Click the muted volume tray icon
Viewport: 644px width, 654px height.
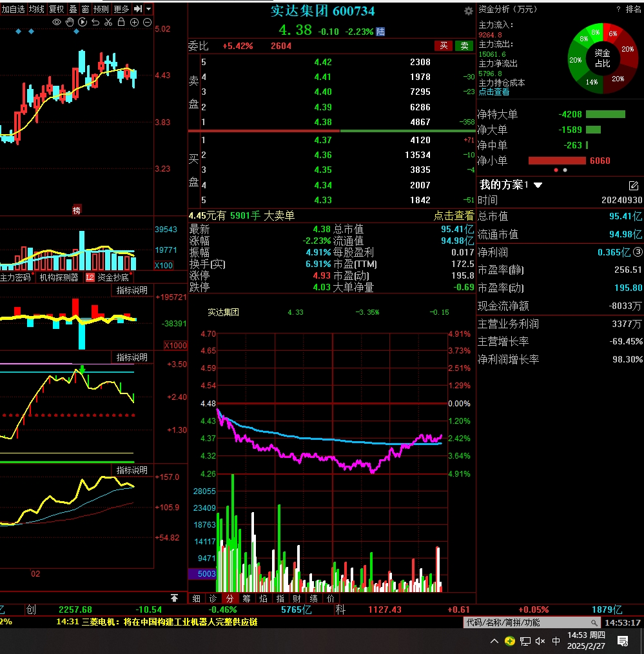click(x=540, y=641)
